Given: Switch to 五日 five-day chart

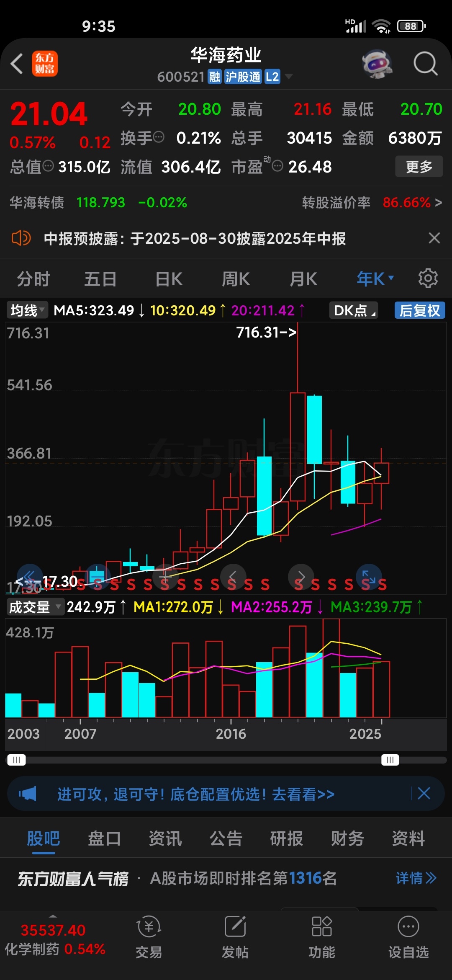Looking at the screenshot, I should [100, 279].
